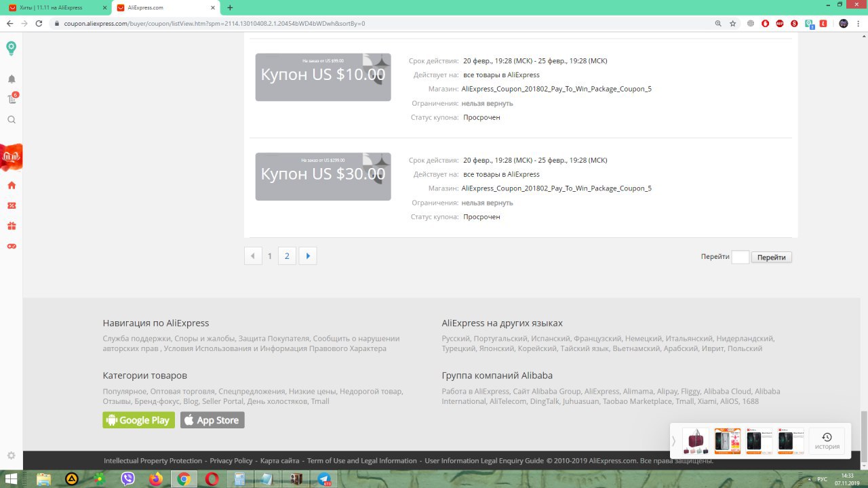Open Оптовая торговля category link

[182, 391]
